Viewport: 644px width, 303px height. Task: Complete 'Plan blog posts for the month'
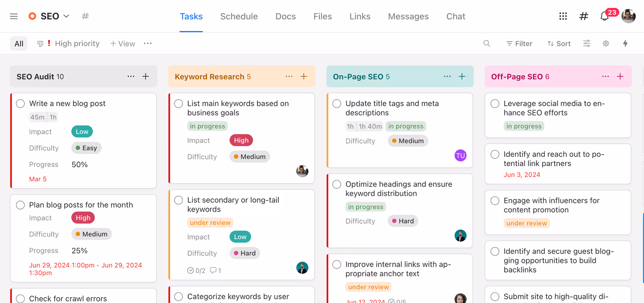pos(20,205)
